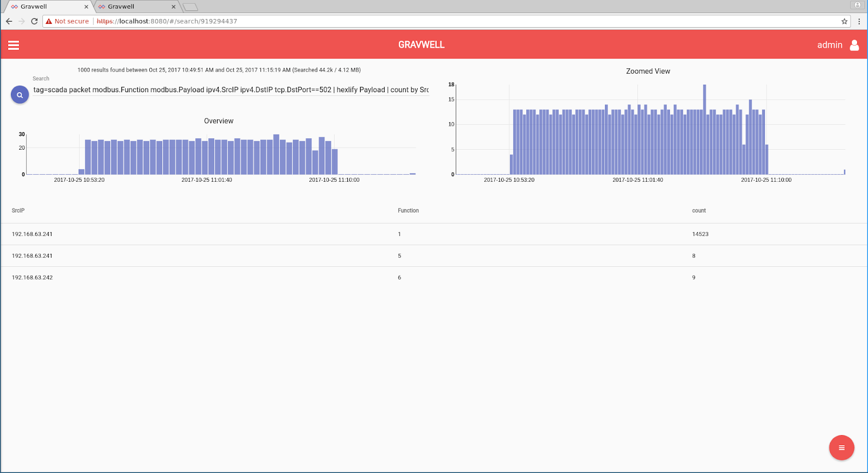Close the second Gravwell browser tab
Viewport: 868px width, 473px height.
click(174, 7)
